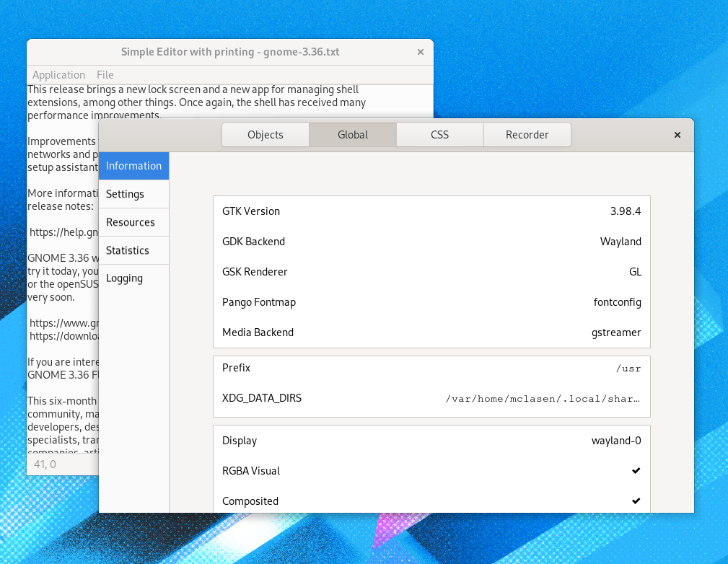Click the Simple Editor title bar text
Screen dimensions: 728x564
[230, 52]
